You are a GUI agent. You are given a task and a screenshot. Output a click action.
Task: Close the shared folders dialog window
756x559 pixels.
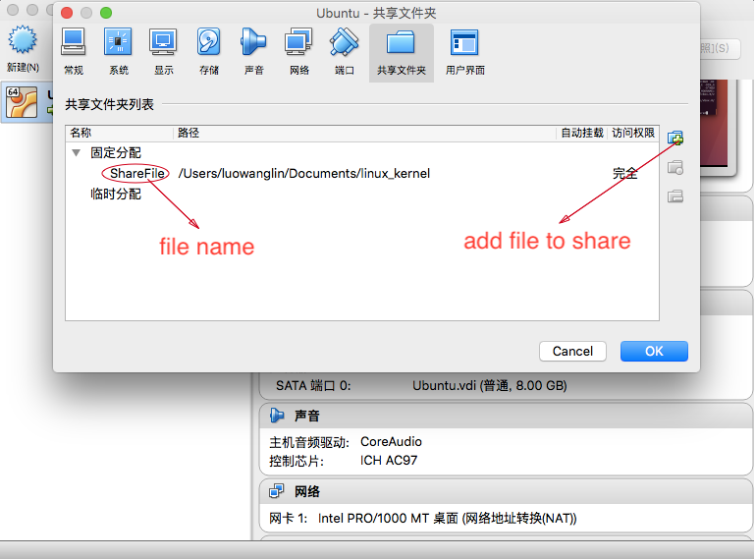tap(67, 13)
